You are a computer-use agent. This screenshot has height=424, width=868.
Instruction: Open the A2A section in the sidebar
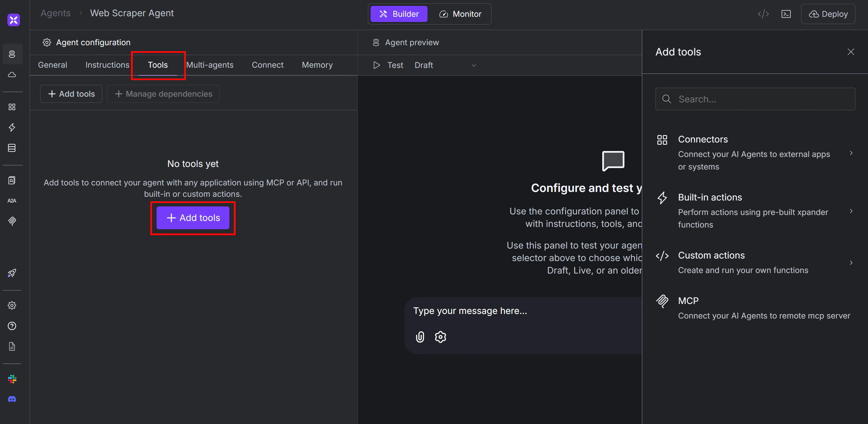click(12, 200)
